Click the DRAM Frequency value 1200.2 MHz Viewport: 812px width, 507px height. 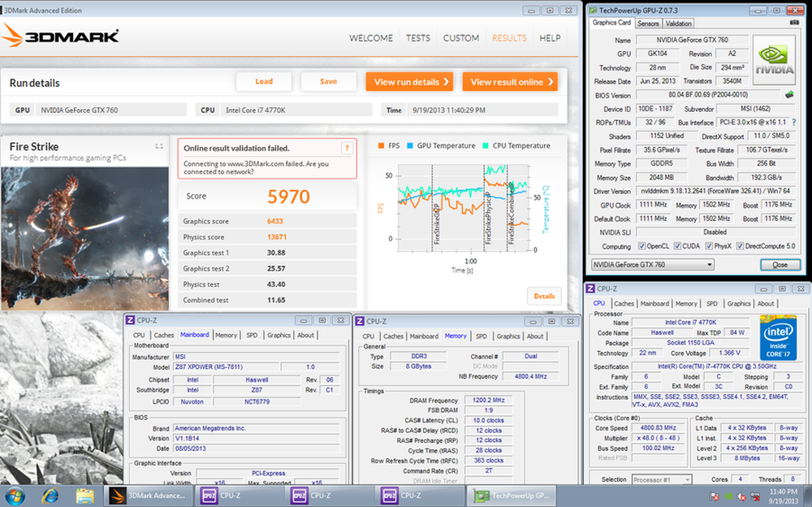488,401
